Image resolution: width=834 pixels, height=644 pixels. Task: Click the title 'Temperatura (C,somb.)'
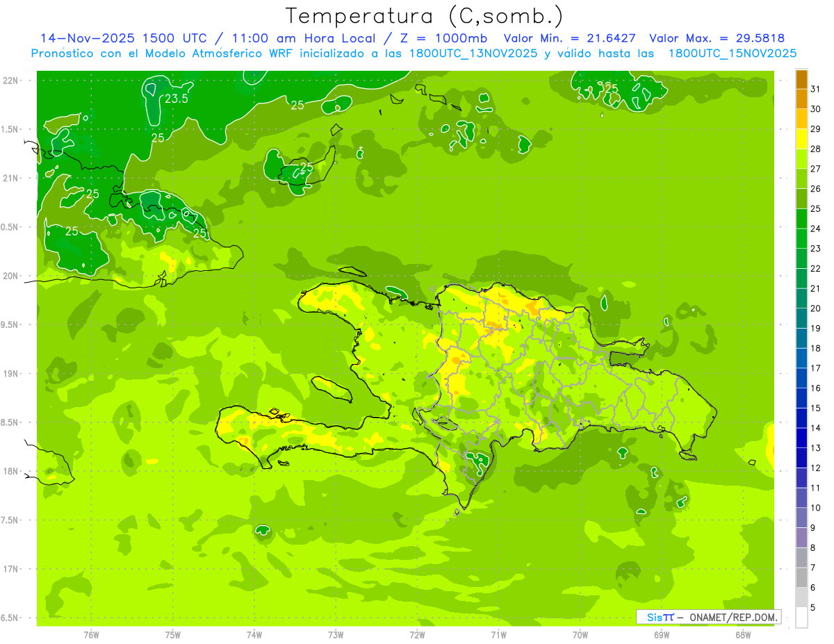point(425,16)
